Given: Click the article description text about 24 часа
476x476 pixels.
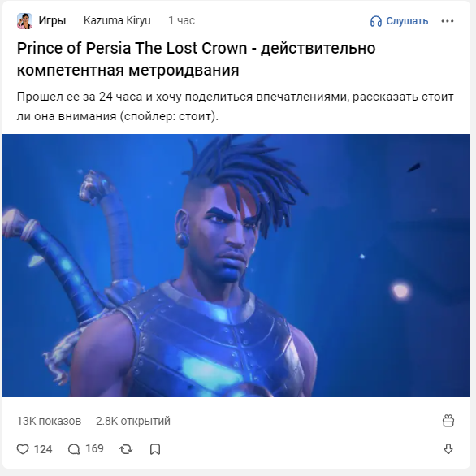Looking at the screenshot, I should pos(236,106).
